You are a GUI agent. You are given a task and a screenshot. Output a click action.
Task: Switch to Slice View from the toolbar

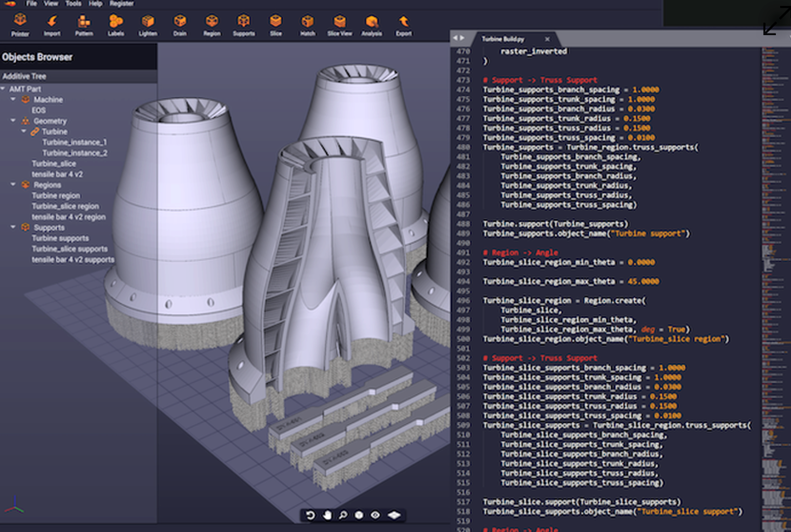pos(339,25)
